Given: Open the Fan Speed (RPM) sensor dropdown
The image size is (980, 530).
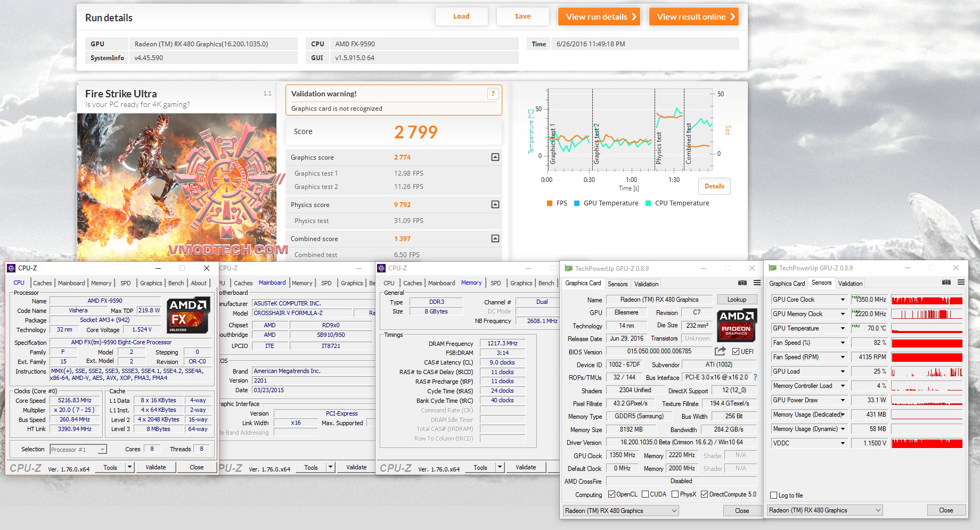Looking at the screenshot, I should pos(843,357).
